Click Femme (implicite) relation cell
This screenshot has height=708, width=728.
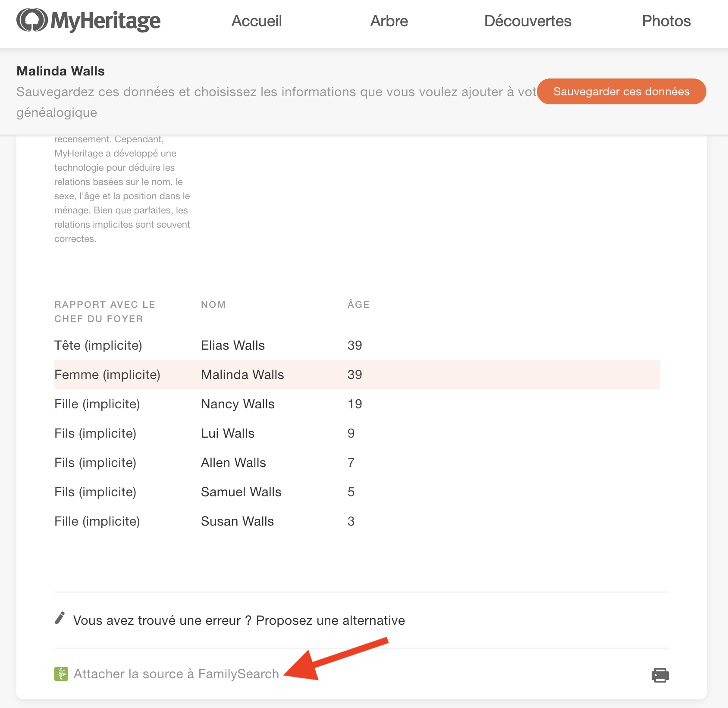(107, 375)
